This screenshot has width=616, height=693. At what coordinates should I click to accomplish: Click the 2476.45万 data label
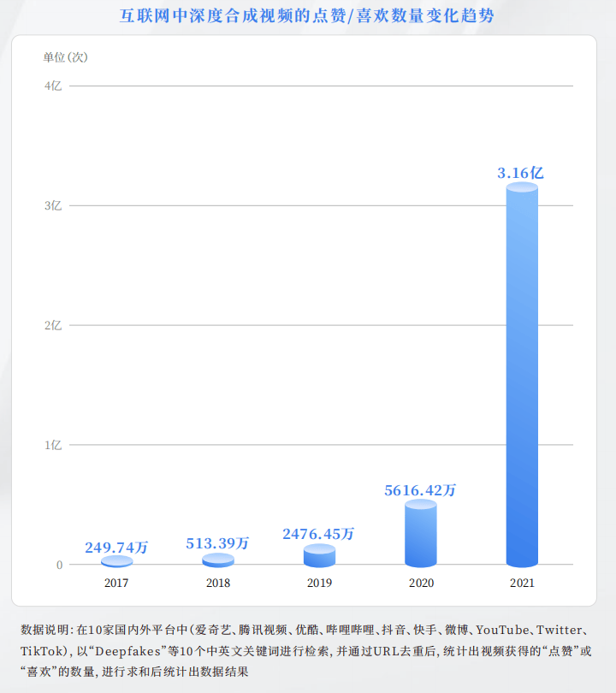(318, 534)
